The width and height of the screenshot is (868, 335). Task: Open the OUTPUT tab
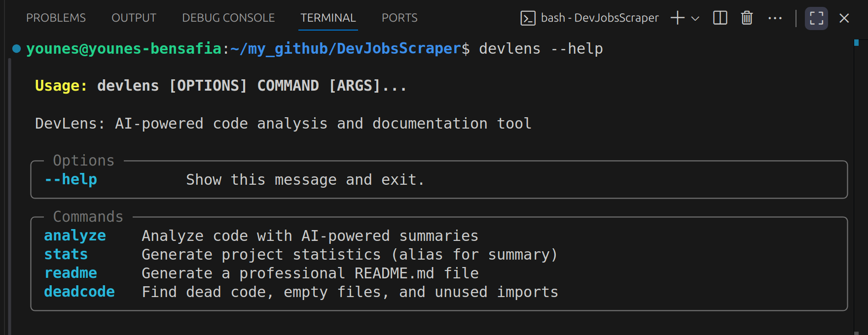pyautogui.click(x=134, y=18)
